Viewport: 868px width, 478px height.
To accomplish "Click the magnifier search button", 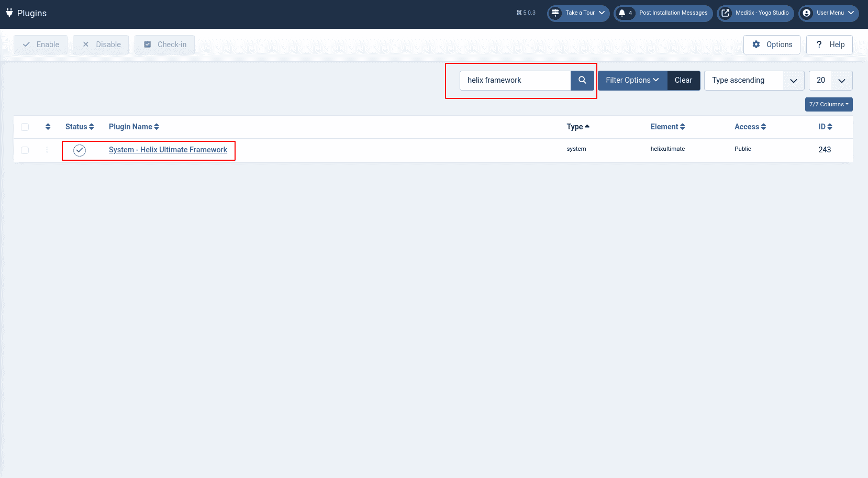I will tap(582, 80).
